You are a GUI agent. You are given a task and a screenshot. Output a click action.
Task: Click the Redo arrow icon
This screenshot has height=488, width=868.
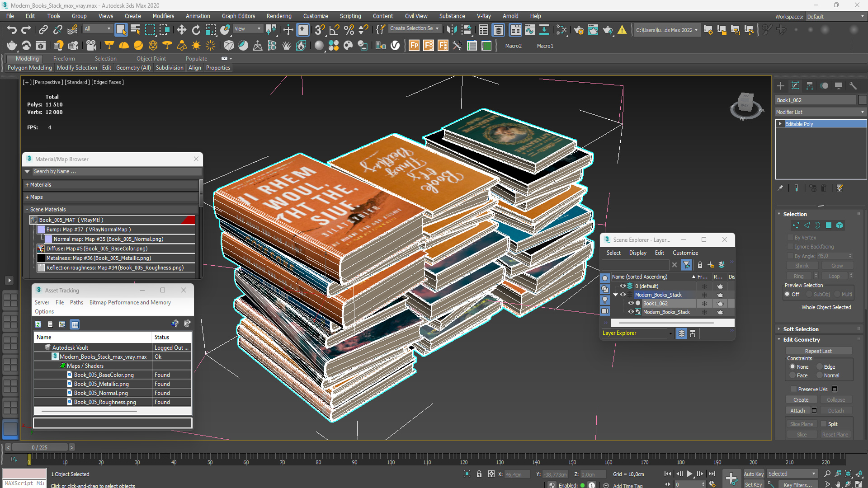click(x=26, y=30)
